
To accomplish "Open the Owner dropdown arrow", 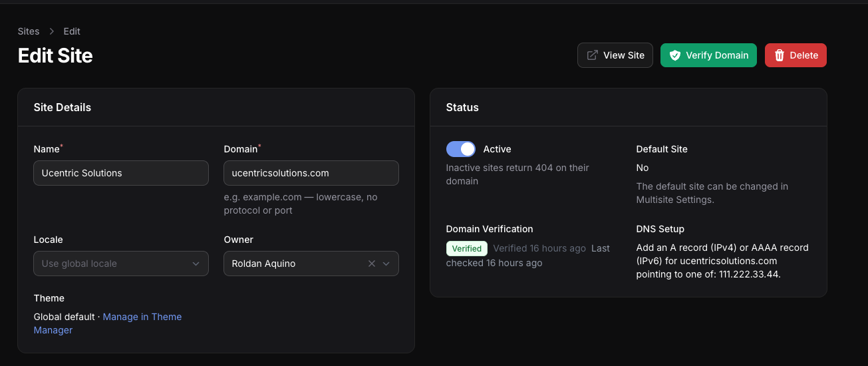I will pyautogui.click(x=386, y=264).
